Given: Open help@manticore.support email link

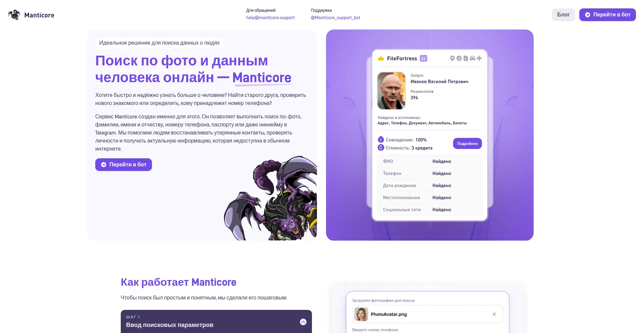Looking at the screenshot, I should (270, 18).
